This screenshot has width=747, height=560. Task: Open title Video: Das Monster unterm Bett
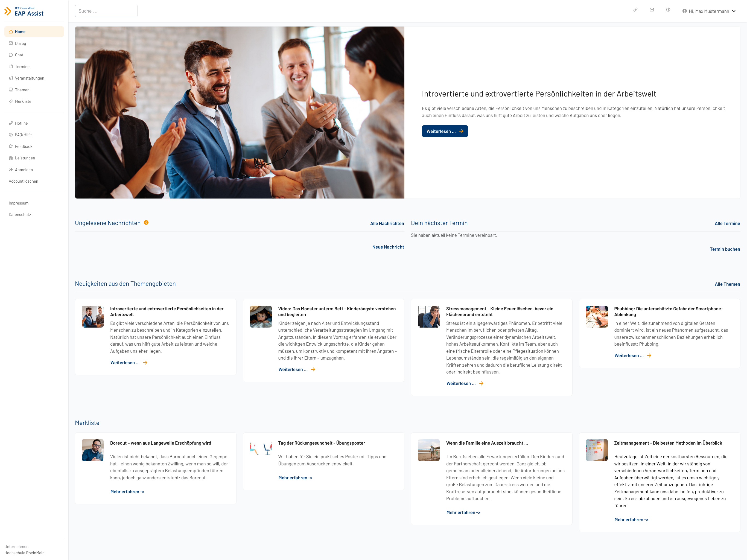[x=337, y=311]
